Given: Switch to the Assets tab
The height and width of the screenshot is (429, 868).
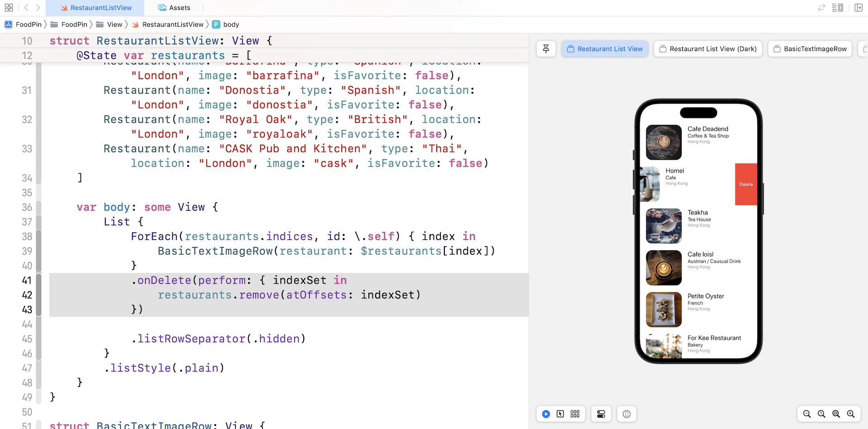Looking at the screenshot, I should point(175,8).
